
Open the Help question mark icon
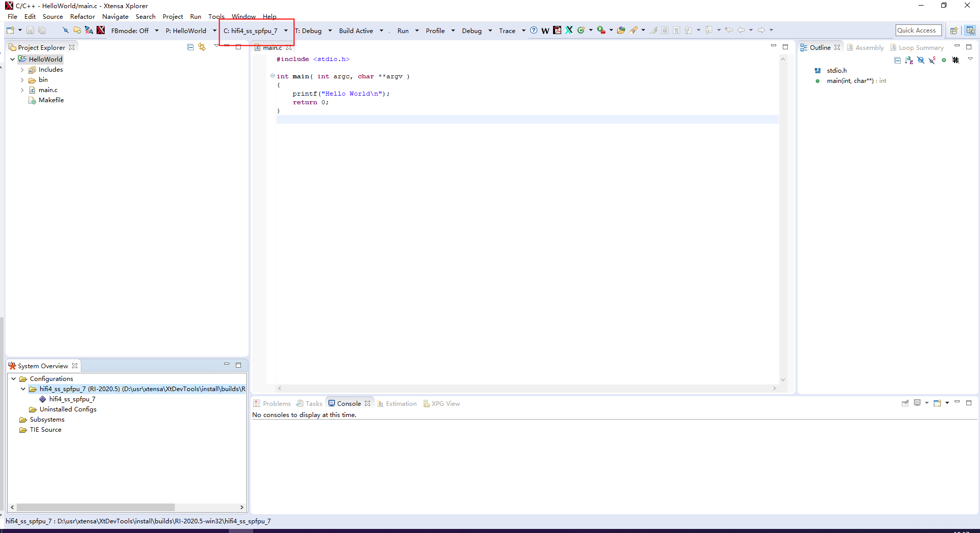[x=534, y=31]
